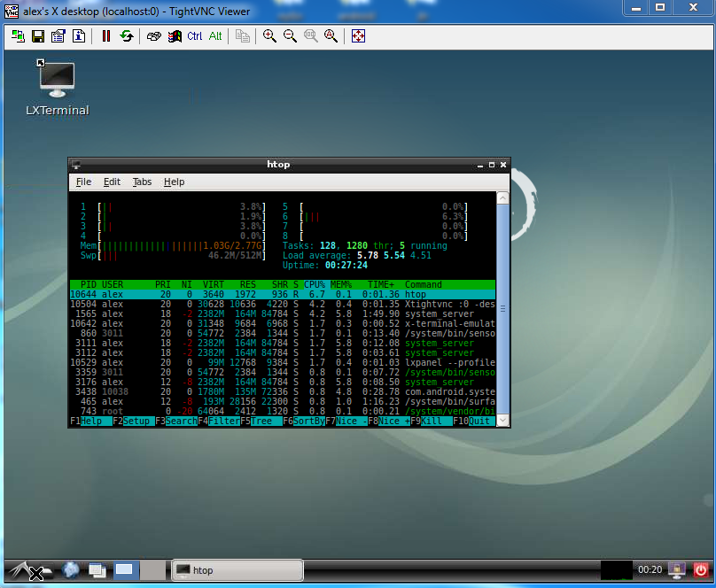716x588 pixels.
Task: Zoom in with the plus magnifier icon
Action: tap(269, 36)
